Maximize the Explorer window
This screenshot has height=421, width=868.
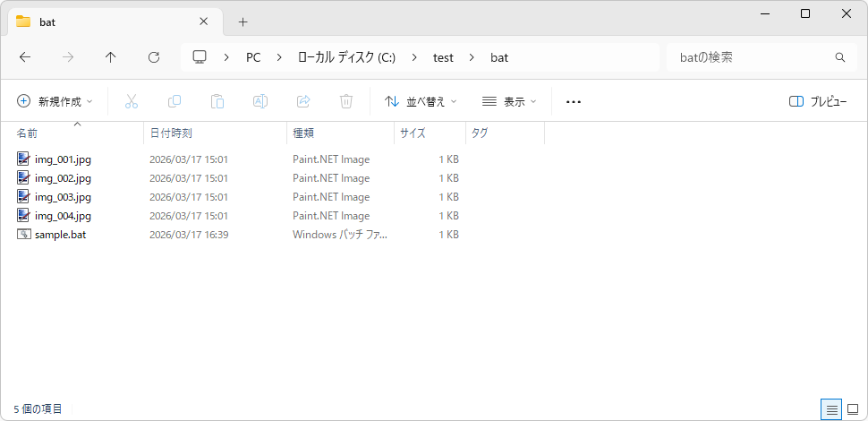coord(805,13)
